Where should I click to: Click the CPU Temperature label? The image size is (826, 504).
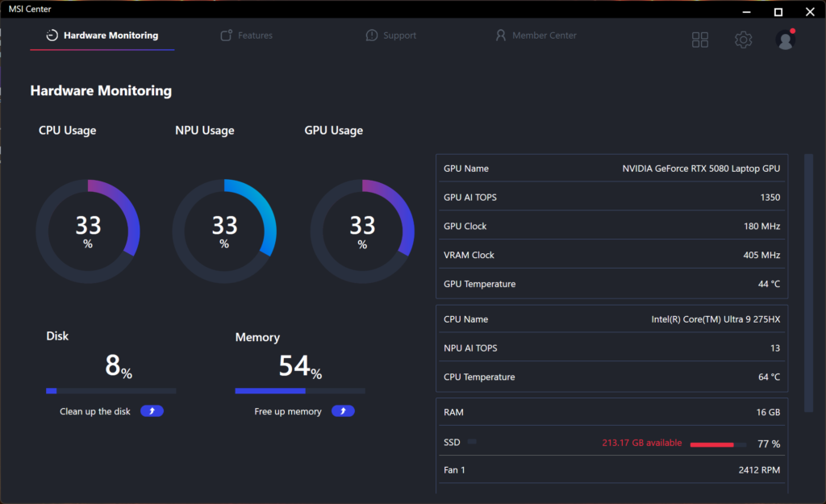(x=479, y=377)
